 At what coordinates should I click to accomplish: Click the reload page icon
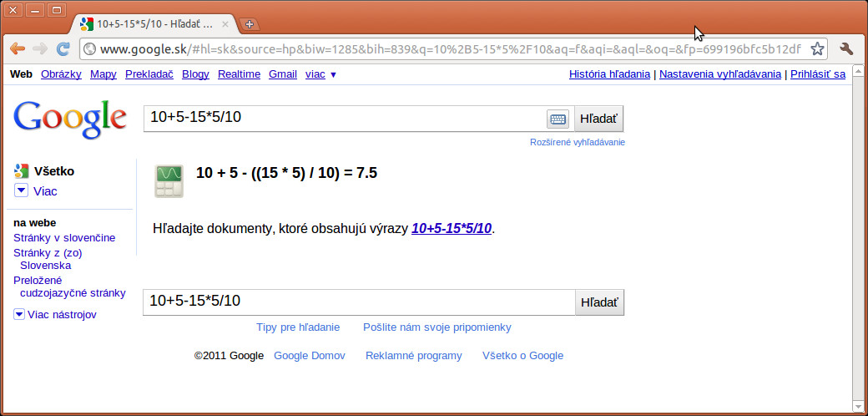(63, 48)
